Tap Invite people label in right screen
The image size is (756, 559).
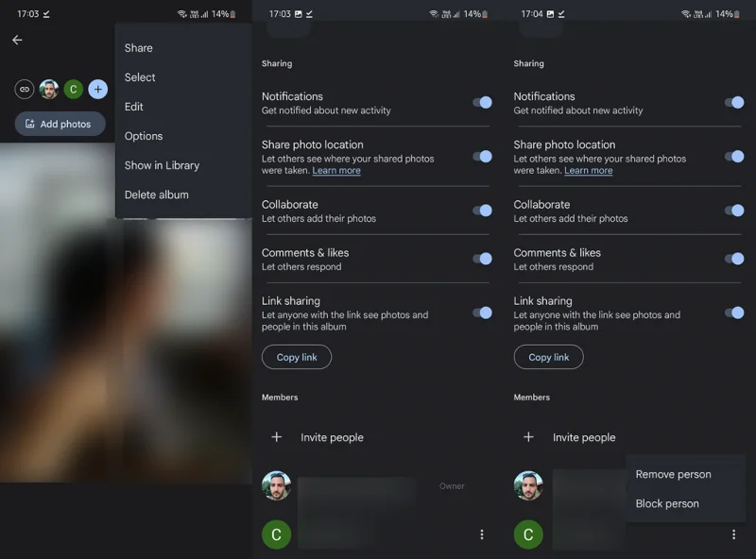tap(584, 437)
